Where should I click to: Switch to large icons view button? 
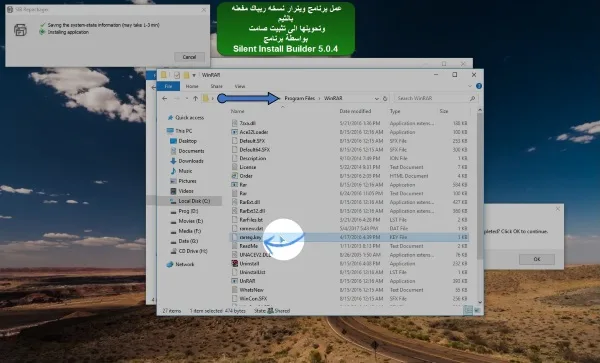(x=477, y=310)
